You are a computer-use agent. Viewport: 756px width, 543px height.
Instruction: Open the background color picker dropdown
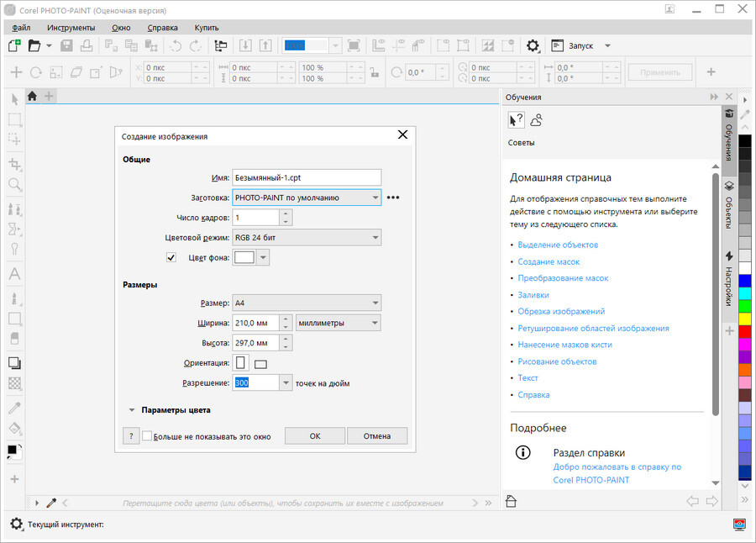(263, 257)
